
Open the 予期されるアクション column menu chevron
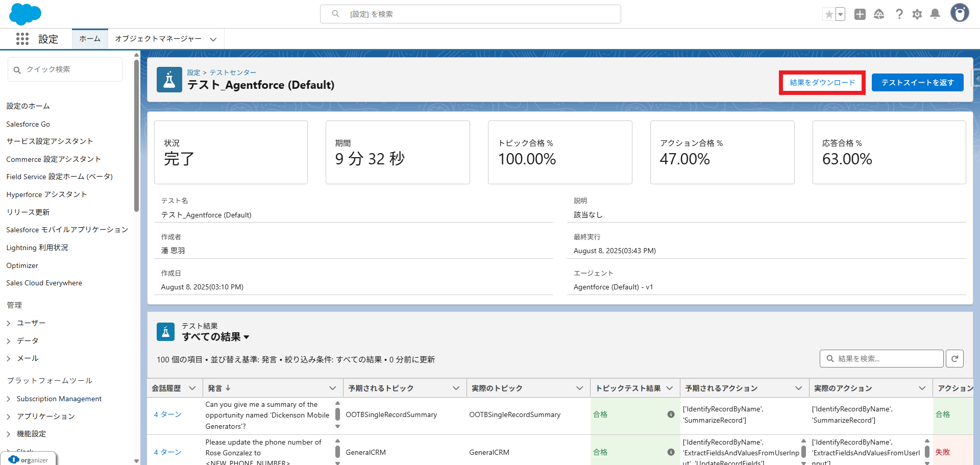click(799, 388)
